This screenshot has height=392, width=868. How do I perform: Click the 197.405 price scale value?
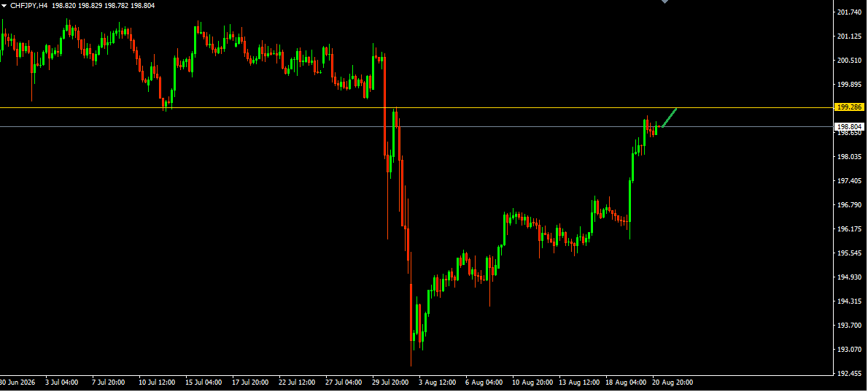click(x=850, y=181)
